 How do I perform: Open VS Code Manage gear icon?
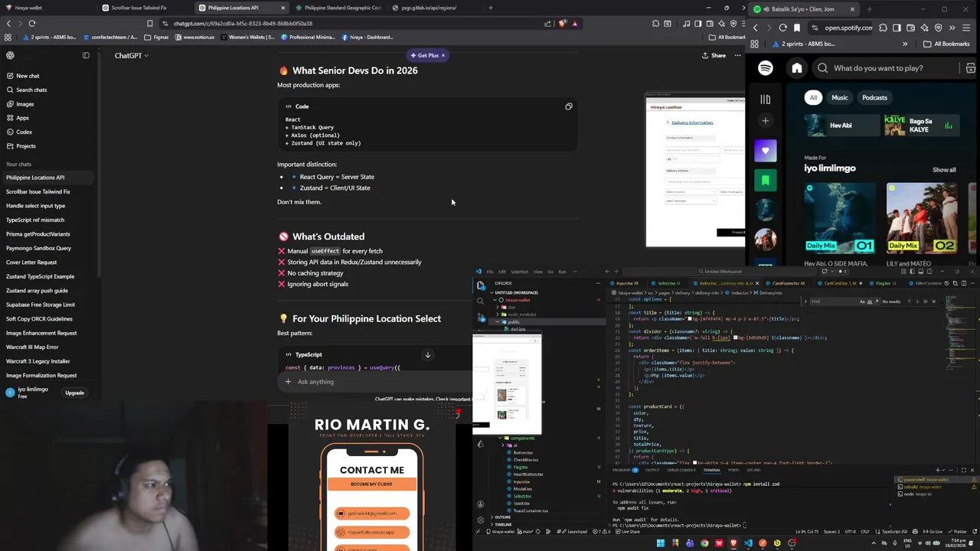click(x=480, y=520)
